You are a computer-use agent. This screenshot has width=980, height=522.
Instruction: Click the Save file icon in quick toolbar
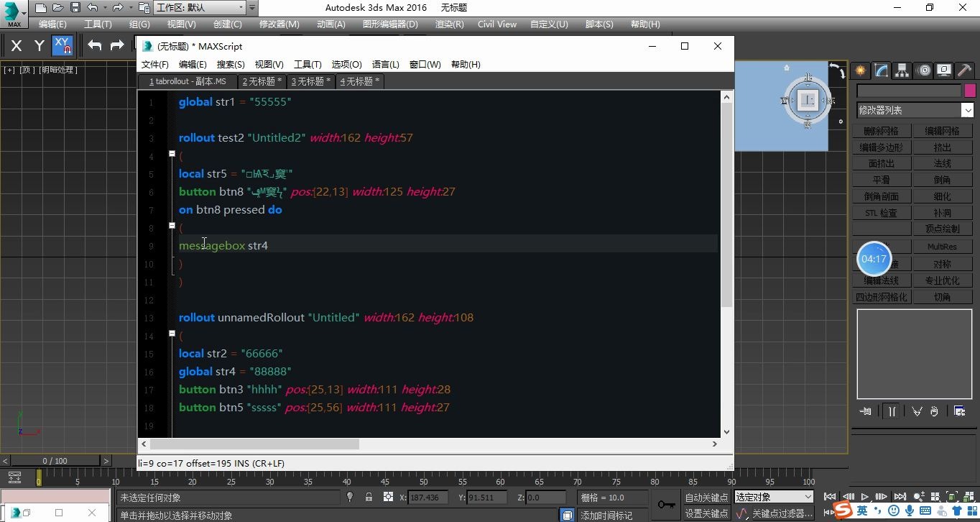click(x=75, y=8)
